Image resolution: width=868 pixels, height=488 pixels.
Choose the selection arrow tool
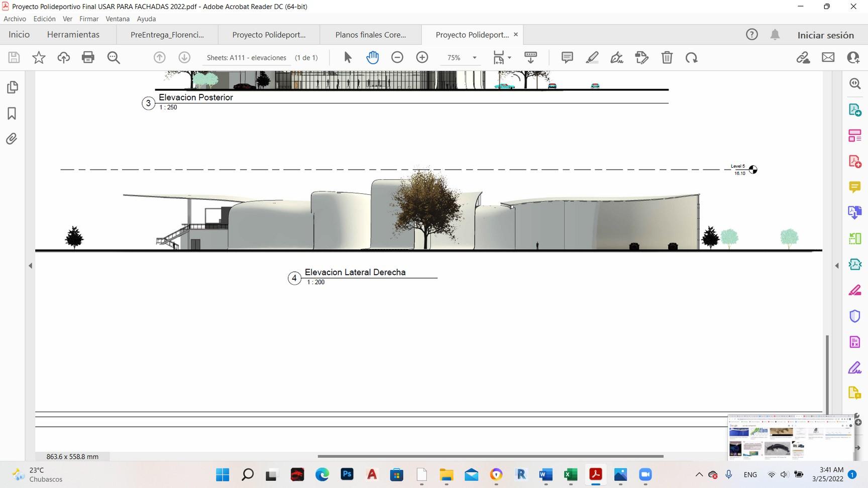tap(348, 58)
